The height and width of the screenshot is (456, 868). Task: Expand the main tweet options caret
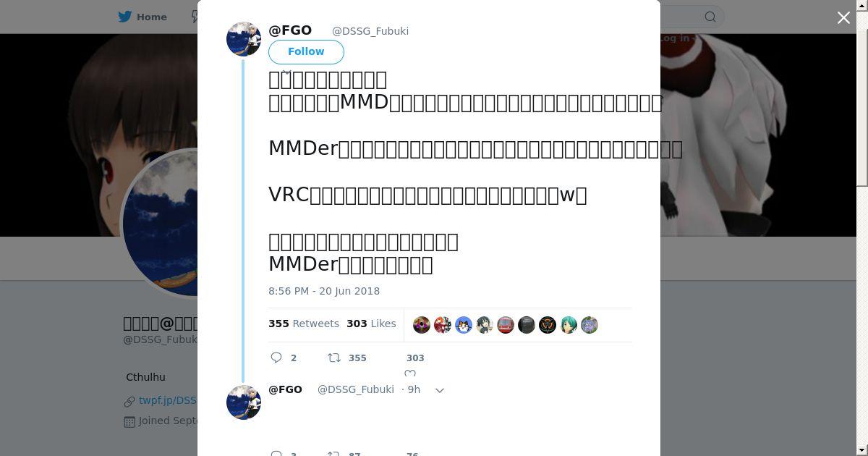click(286, 72)
